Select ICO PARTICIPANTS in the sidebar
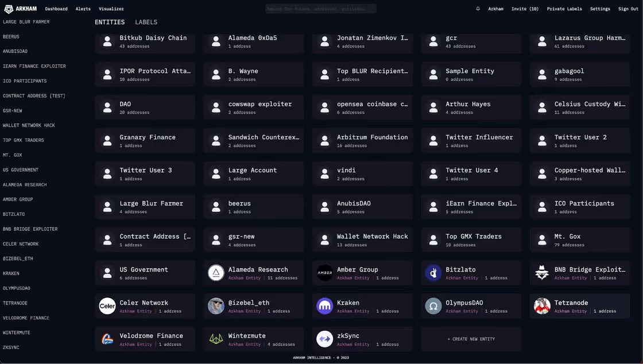 pos(25,81)
